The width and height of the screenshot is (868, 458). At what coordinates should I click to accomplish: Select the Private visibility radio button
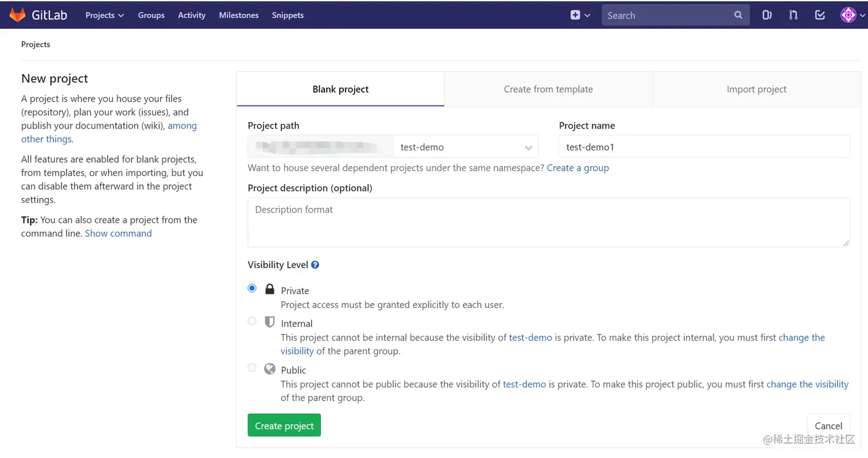click(252, 288)
